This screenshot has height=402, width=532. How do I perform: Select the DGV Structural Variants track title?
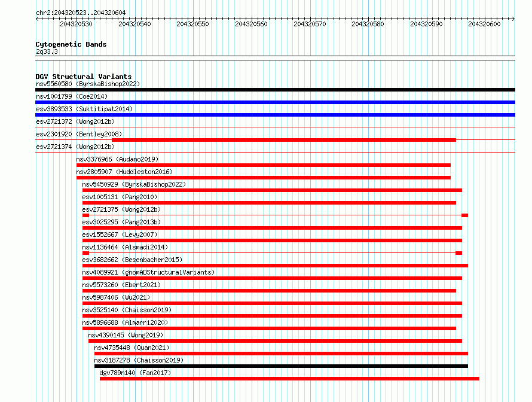[x=84, y=77]
